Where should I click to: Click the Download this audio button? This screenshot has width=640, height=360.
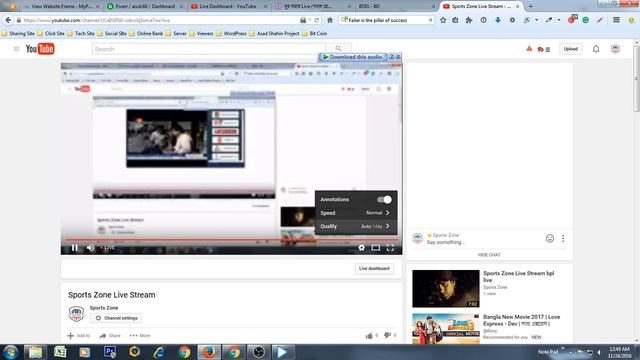pyautogui.click(x=352, y=57)
